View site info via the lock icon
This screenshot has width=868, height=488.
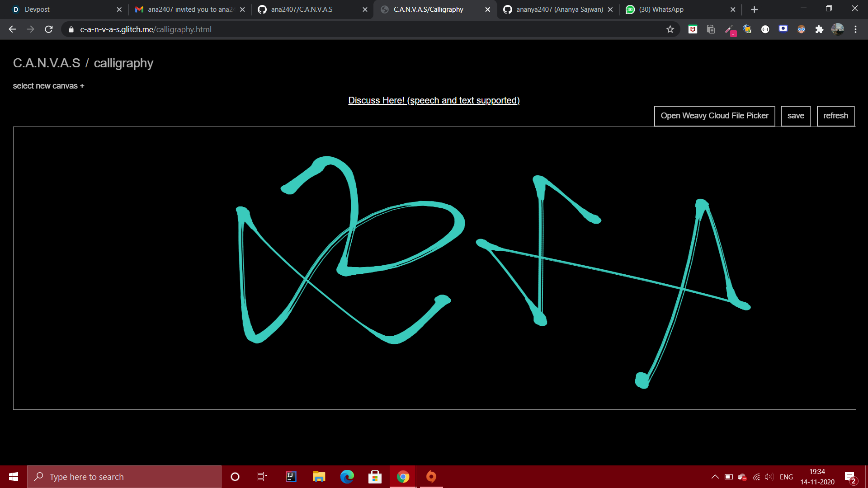[x=71, y=29]
